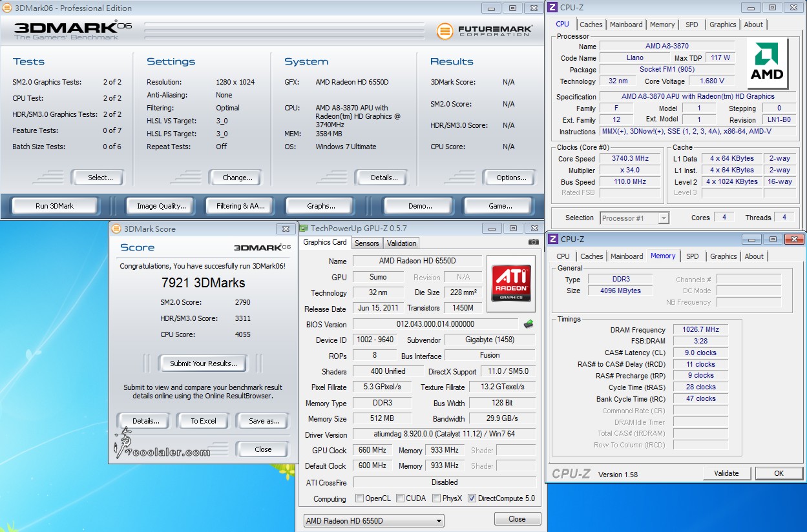Click the GPU-Z Name field reading AMD Radeon HD 6550D
The image size is (807, 532).
click(417, 261)
